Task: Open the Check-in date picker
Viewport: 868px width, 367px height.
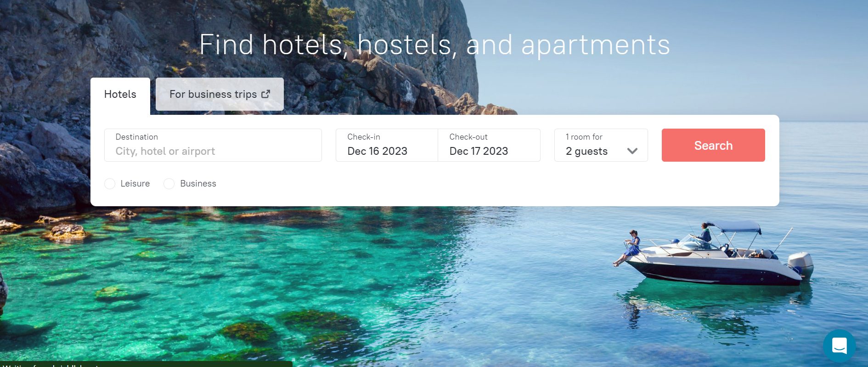Action: 387,145
